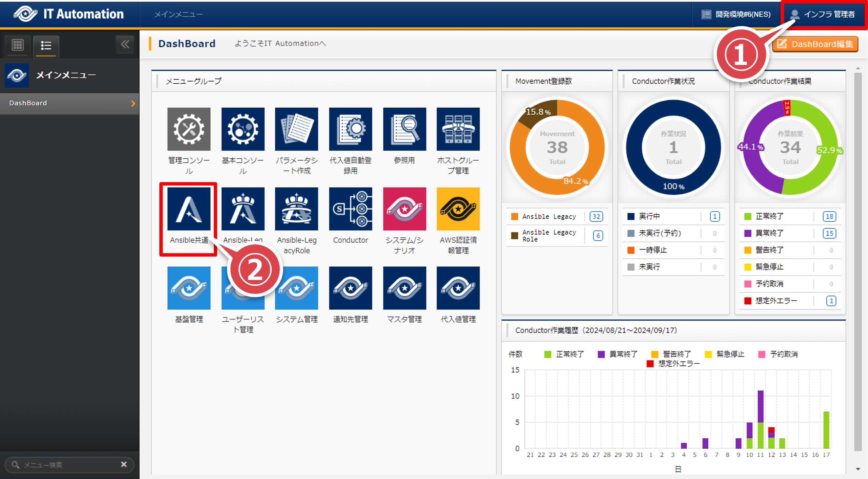Open the 参照用 menu group icon
This screenshot has height=479, width=868.
point(404,129)
